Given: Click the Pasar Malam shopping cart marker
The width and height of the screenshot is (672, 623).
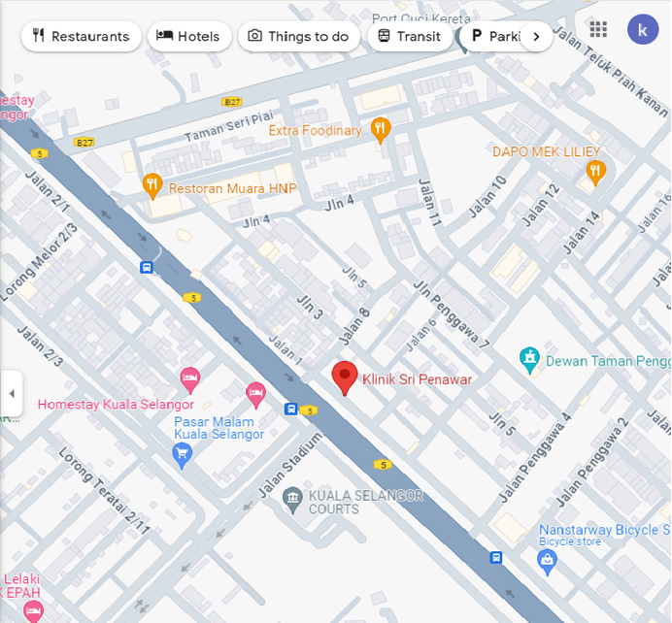Looking at the screenshot, I should (183, 455).
